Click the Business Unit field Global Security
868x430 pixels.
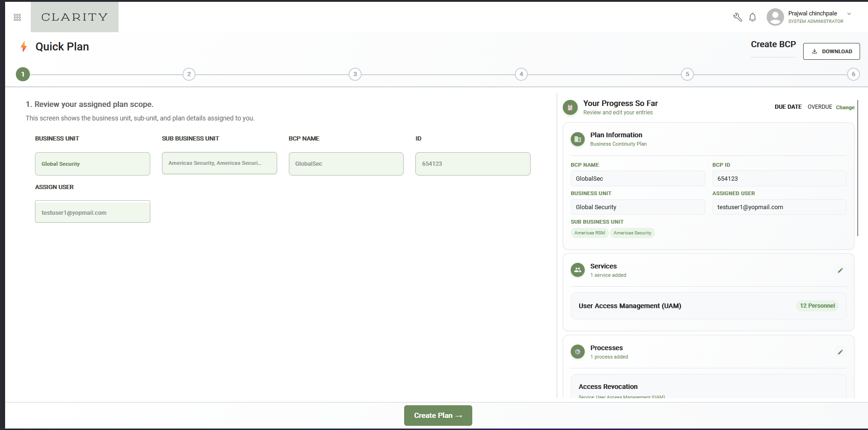(x=92, y=164)
